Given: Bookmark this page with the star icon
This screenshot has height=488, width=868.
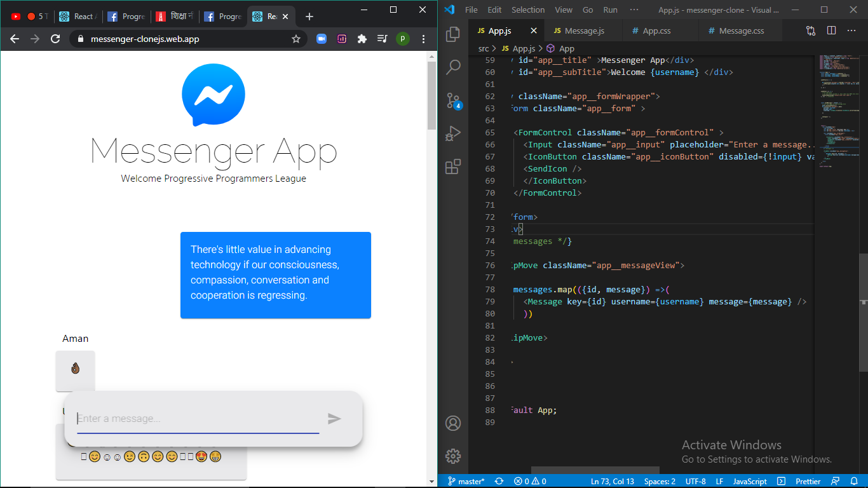Looking at the screenshot, I should 296,39.
